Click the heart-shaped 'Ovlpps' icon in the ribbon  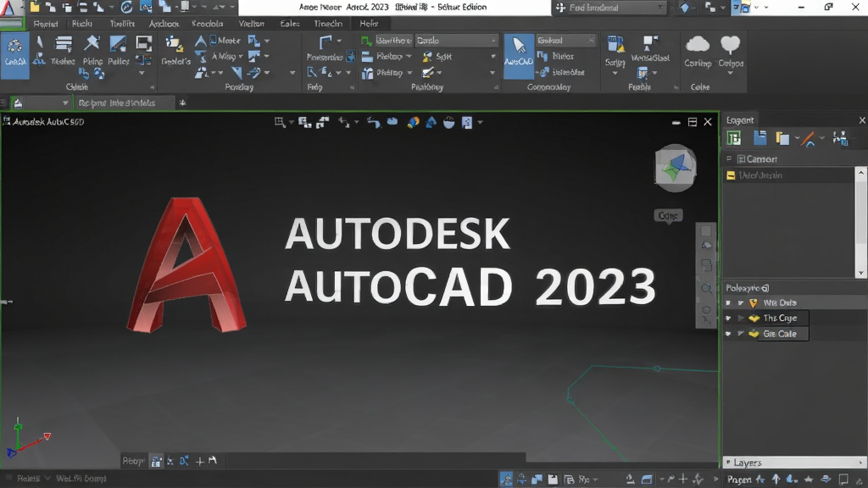[x=730, y=45]
